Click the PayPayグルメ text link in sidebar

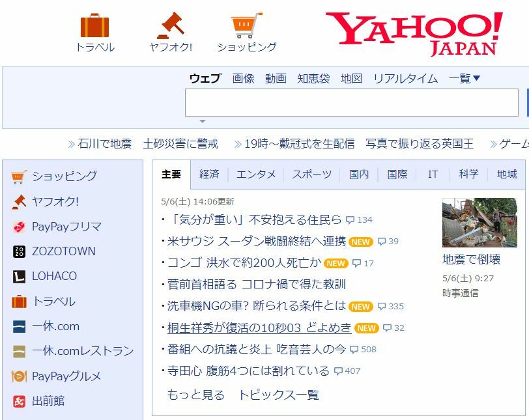pos(66,376)
